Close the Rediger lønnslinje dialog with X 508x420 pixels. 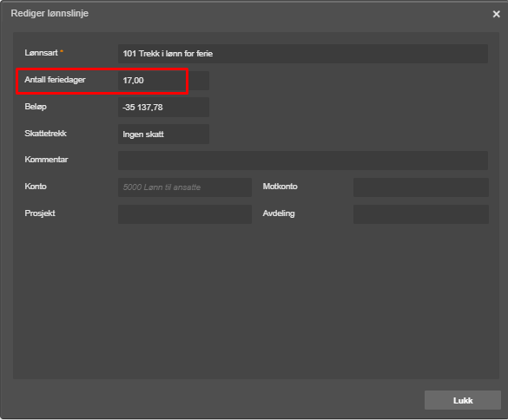tap(496, 14)
